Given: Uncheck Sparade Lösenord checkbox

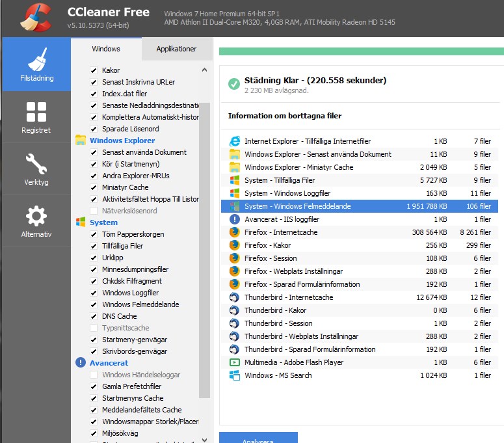Looking at the screenshot, I should (94, 129).
